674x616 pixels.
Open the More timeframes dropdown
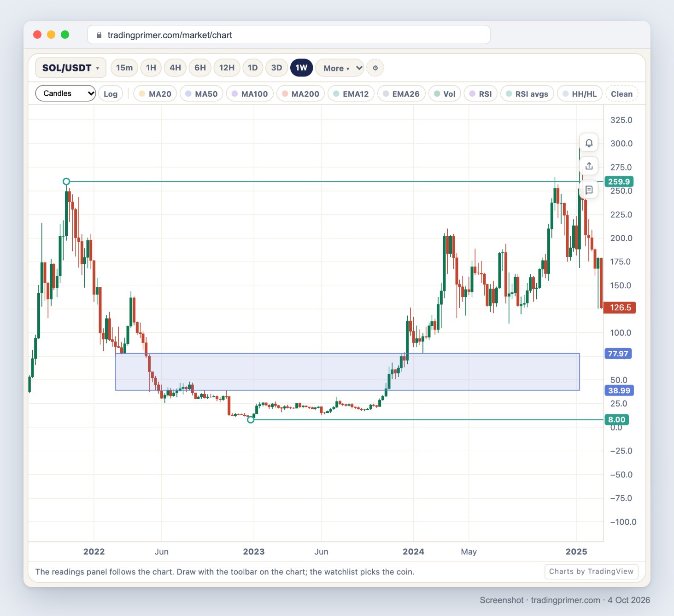click(x=340, y=68)
